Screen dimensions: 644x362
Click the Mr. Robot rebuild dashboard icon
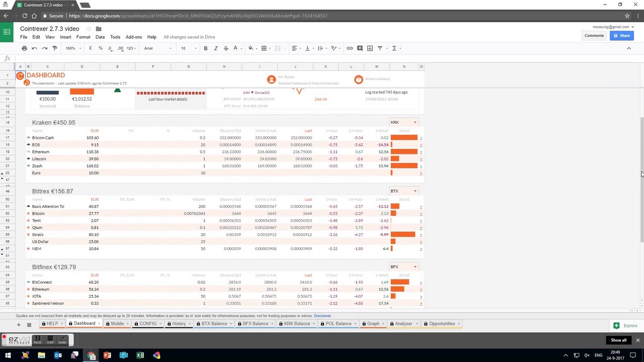[271, 79]
